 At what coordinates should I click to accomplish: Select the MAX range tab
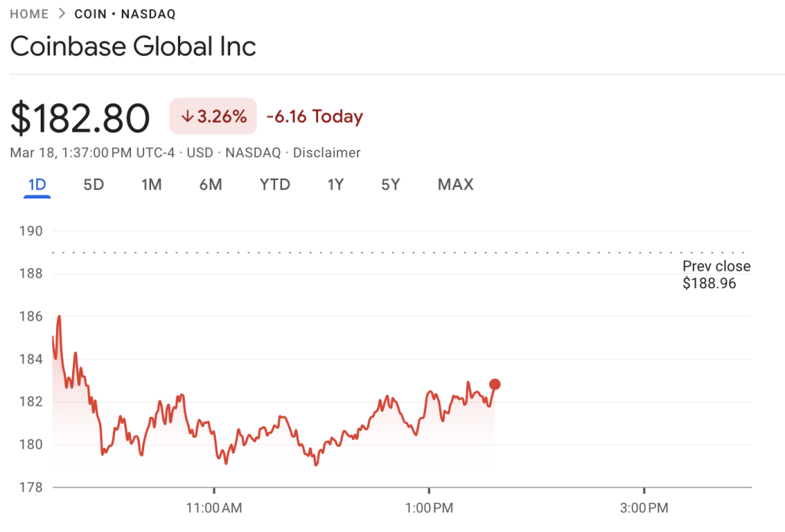click(x=455, y=185)
